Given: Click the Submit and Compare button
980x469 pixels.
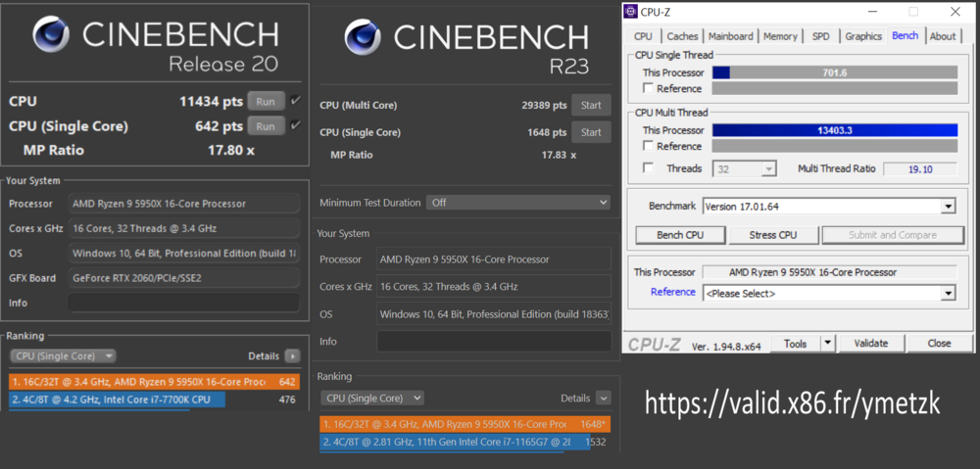Looking at the screenshot, I should pos(893,235).
